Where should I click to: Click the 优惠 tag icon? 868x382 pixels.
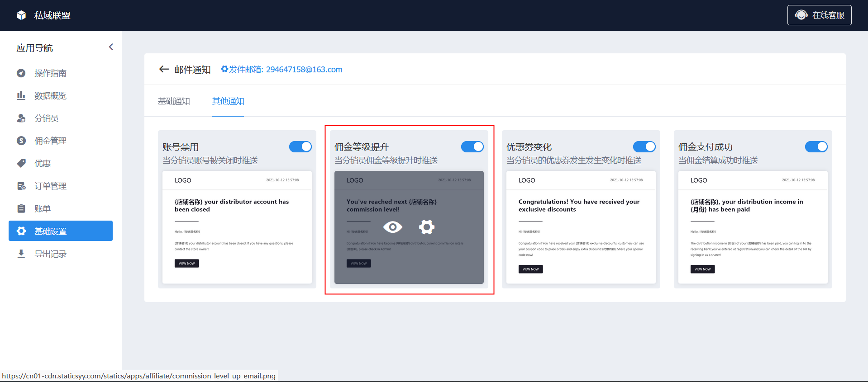21,163
